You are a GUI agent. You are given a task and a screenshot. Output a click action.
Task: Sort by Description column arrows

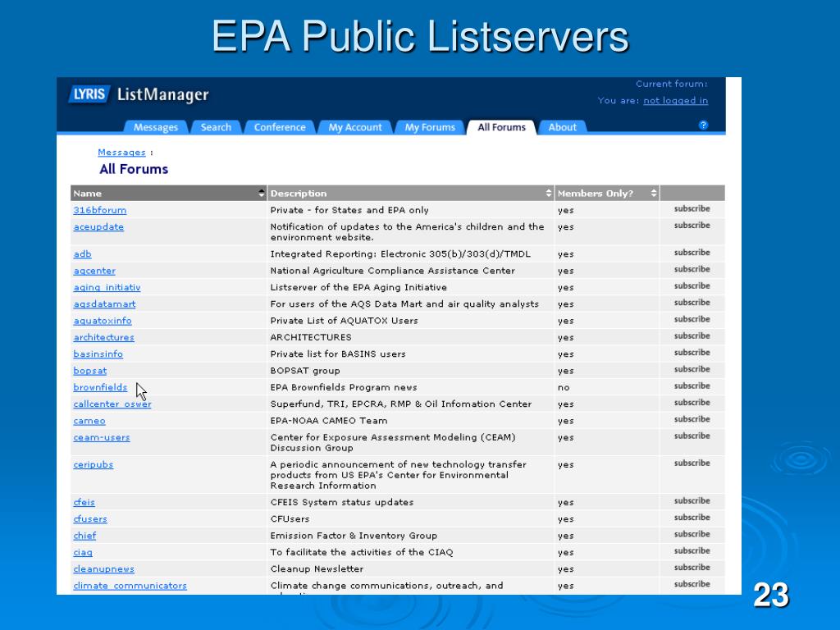[x=549, y=194]
